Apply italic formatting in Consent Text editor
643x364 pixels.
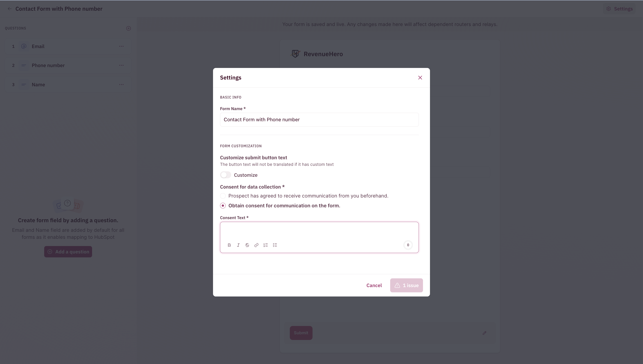[238, 245]
